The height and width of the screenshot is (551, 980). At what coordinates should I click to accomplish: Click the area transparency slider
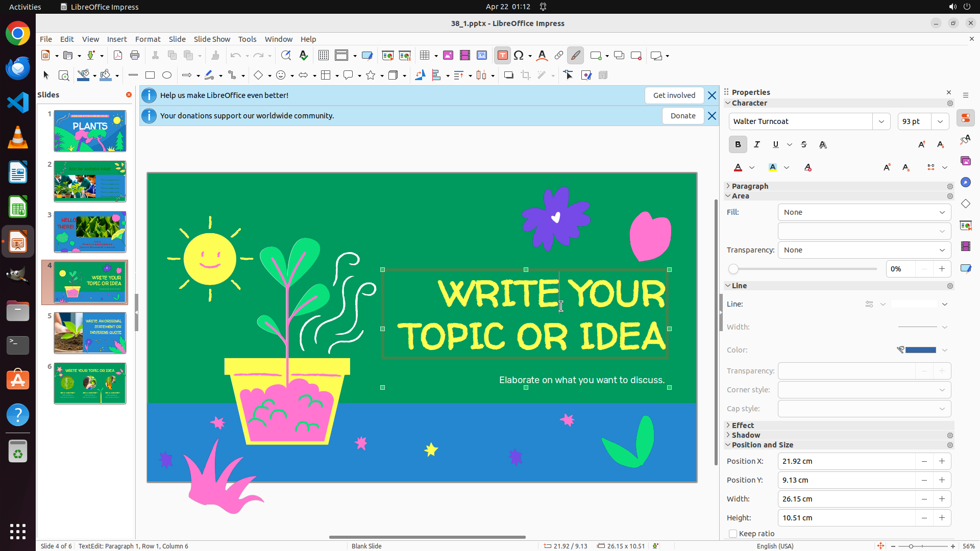point(804,269)
